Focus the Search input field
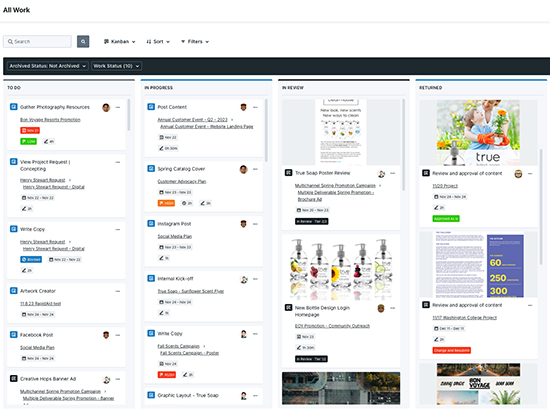This screenshot has width=550, height=420. click(37, 41)
